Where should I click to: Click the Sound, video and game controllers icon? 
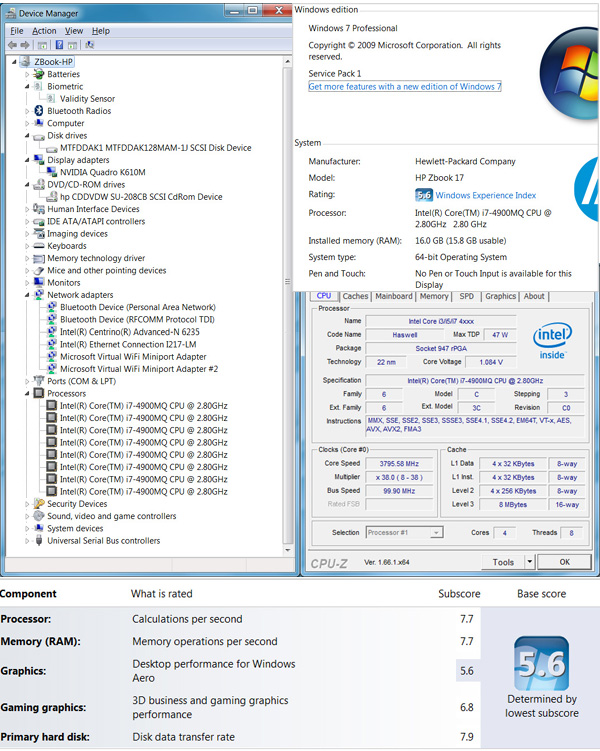click(39, 516)
